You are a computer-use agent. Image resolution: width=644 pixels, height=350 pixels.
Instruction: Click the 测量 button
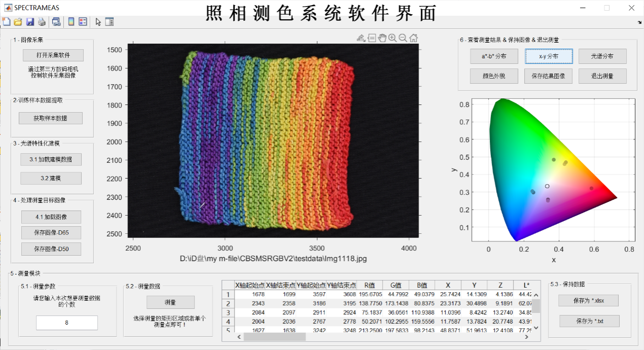(x=171, y=302)
